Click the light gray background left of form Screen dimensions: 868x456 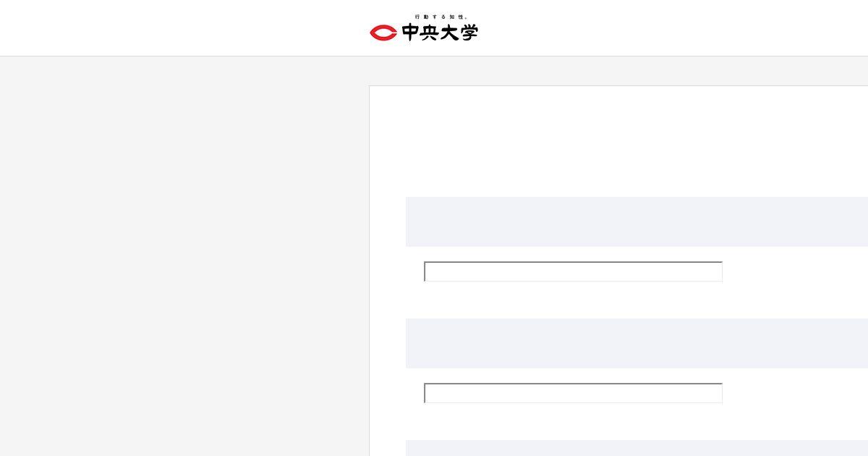pyautogui.click(x=184, y=256)
